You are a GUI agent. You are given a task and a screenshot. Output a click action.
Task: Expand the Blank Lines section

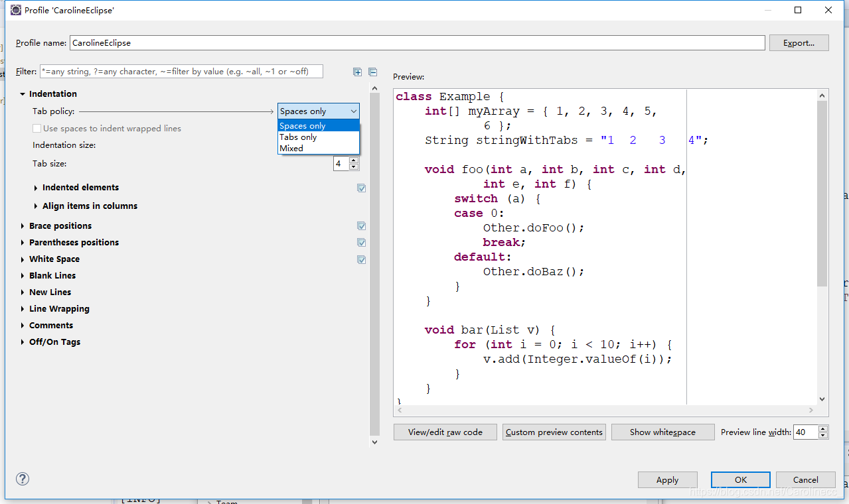pyautogui.click(x=23, y=276)
